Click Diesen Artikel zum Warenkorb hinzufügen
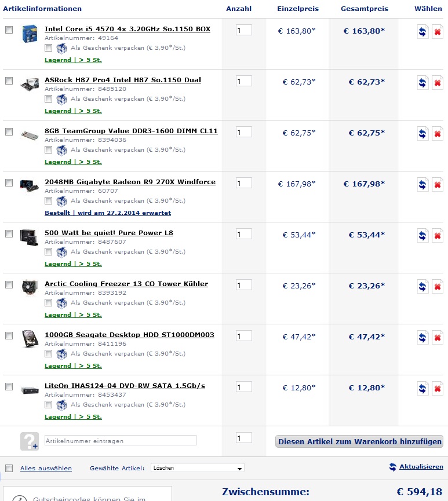 point(359,441)
